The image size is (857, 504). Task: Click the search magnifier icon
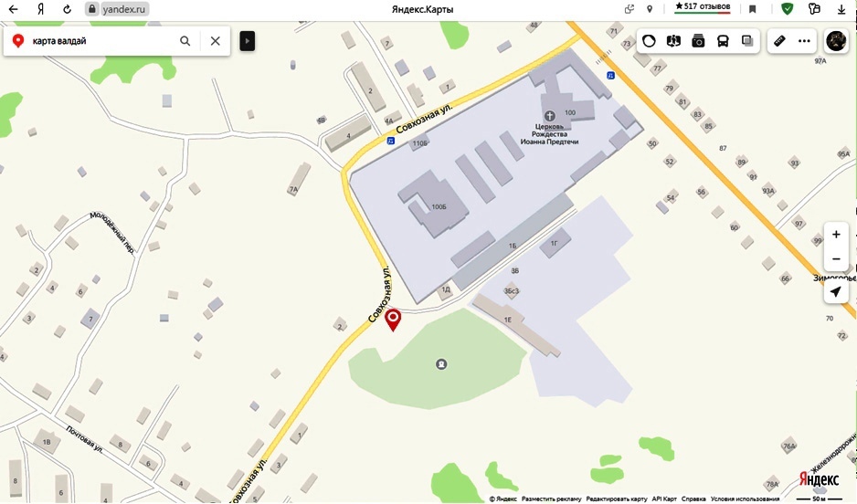point(185,41)
